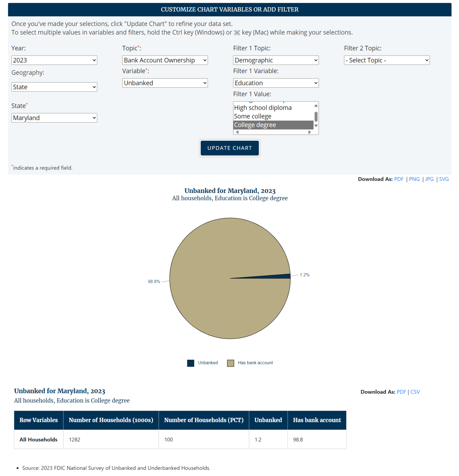The width and height of the screenshot is (459, 476).
Task: Download the table as CSV
Action: click(x=415, y=392)
